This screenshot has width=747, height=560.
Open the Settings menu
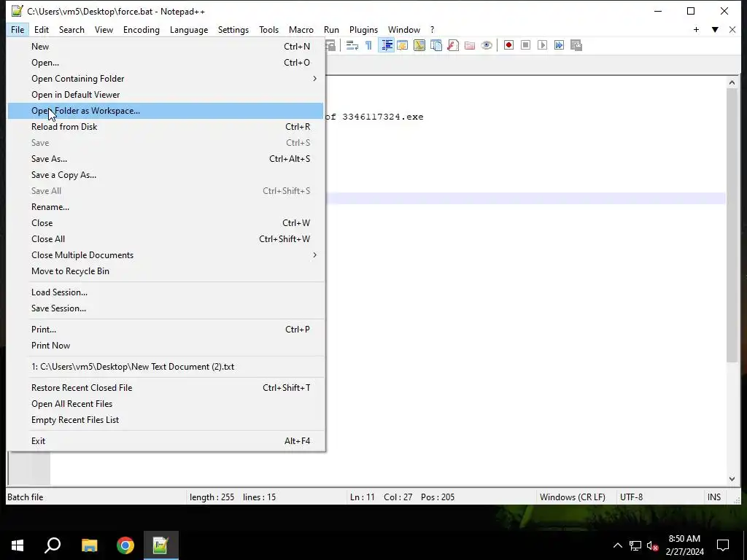pyautogui.click(x=233, y=29)
